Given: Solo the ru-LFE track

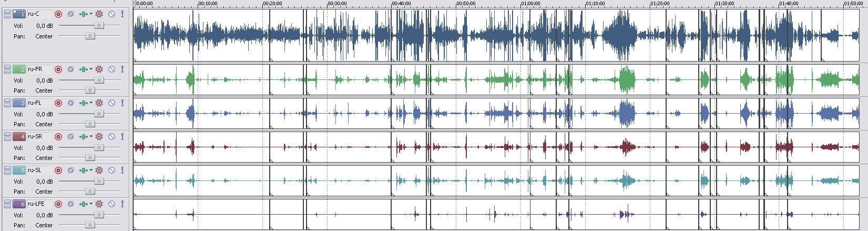Looking at the screenshot, I should (122, 204).
